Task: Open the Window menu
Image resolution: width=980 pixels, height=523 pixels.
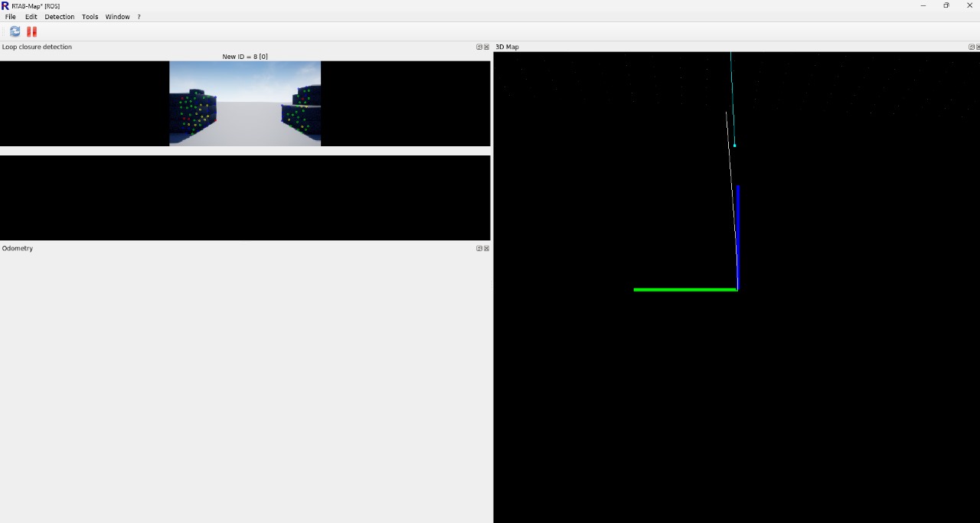Action: click(117, 17)
